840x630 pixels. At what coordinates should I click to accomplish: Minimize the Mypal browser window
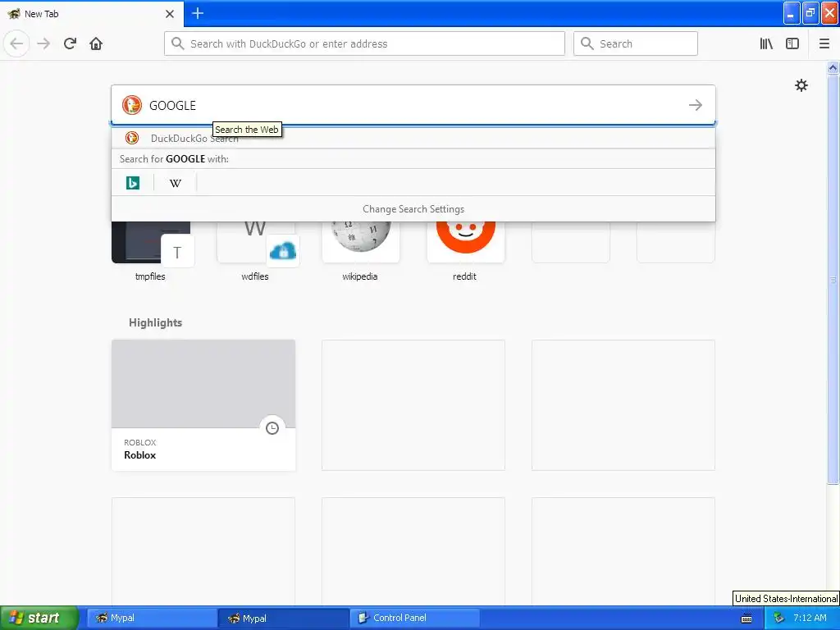pyautogui.click(x=792, y=13)
